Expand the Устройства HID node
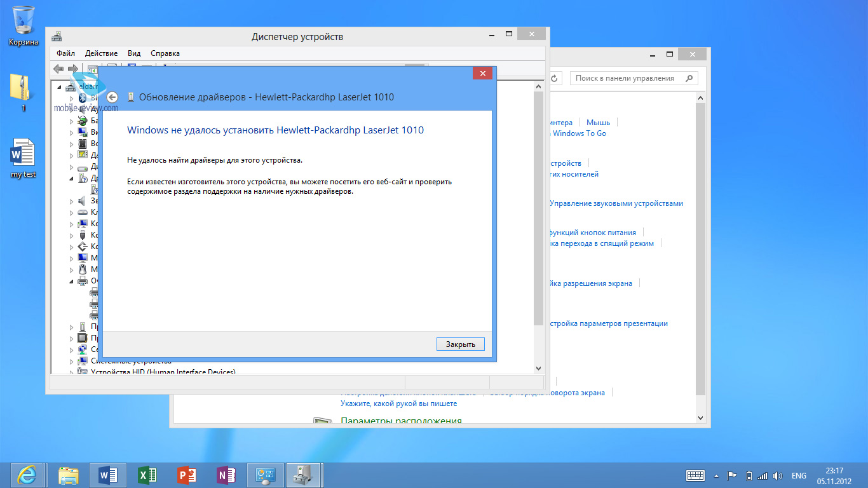This screenshot has height=488, width=868. [x=72, y=372]
